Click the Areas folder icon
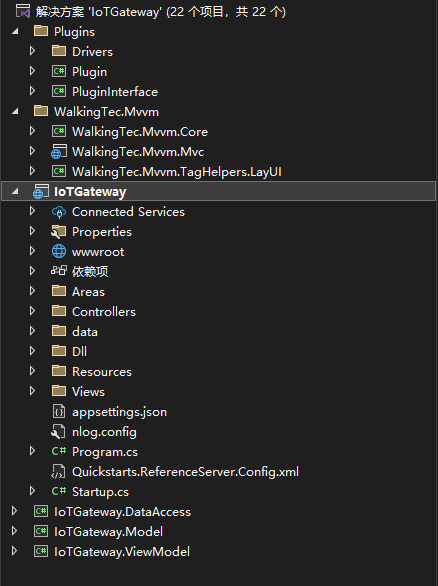438x586 pixels. [x=59, y=290]
